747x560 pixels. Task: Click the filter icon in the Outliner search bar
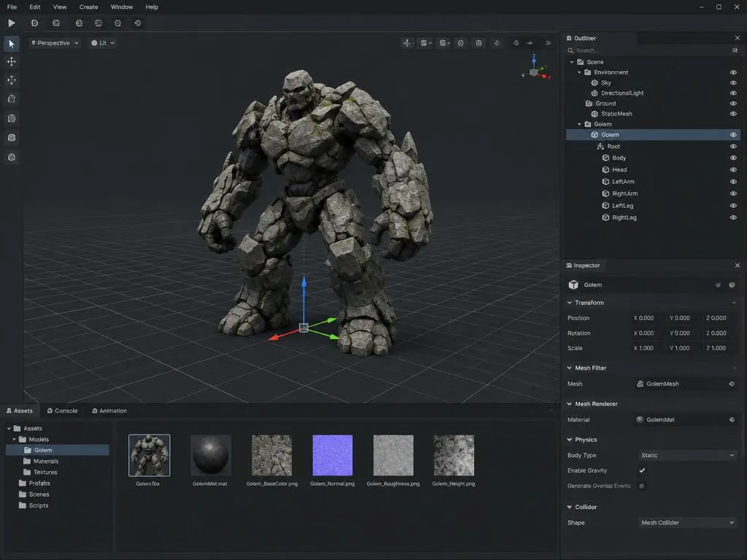(x=735, y=50)
